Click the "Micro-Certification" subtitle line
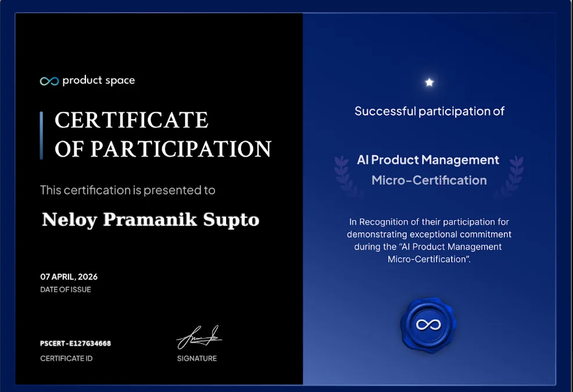The image size is (573, 392). tap(429, 180)
